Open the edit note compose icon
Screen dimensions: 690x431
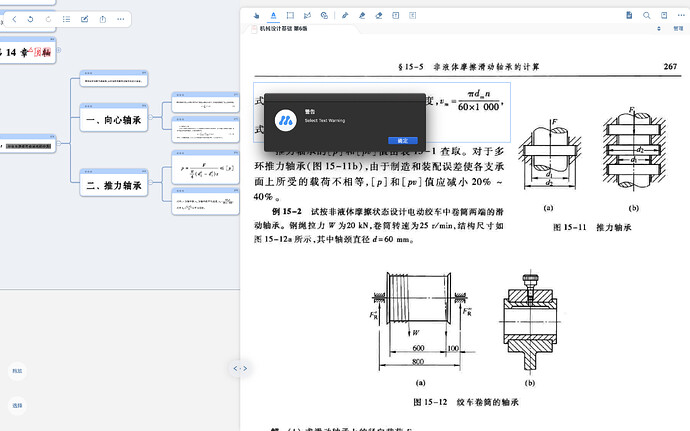pyautogui.click(x=84, y=19)
